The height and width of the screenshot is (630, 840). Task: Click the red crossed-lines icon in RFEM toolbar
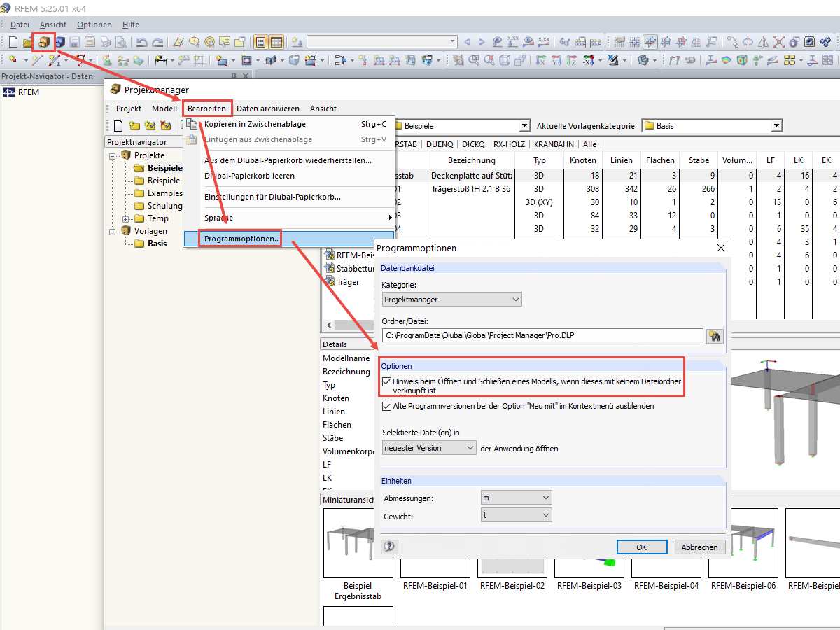click(778, 42)
